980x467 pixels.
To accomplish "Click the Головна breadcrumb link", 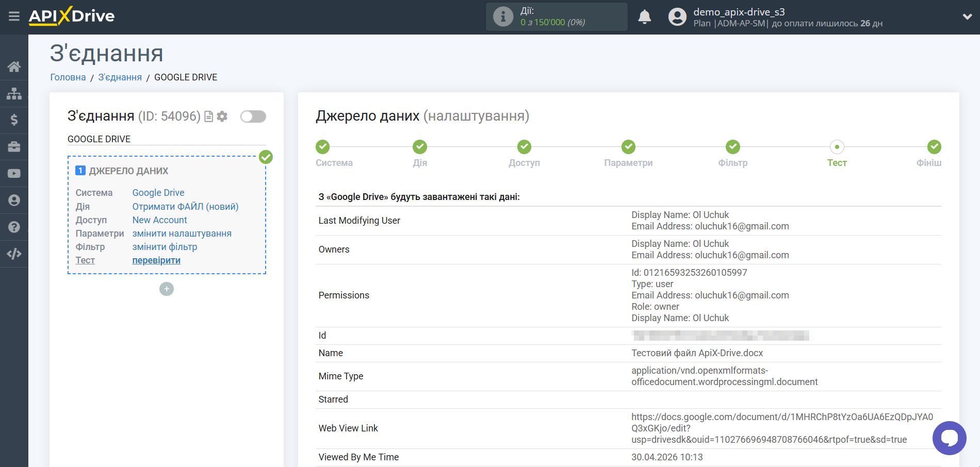I will 68,77.
